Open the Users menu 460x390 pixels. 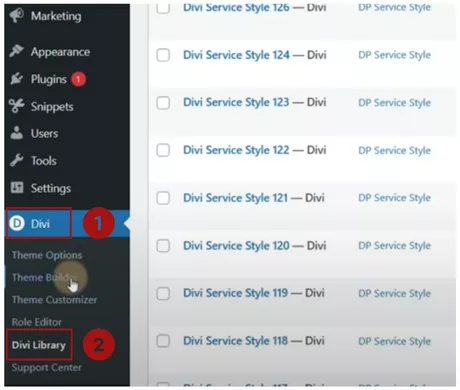44,134
